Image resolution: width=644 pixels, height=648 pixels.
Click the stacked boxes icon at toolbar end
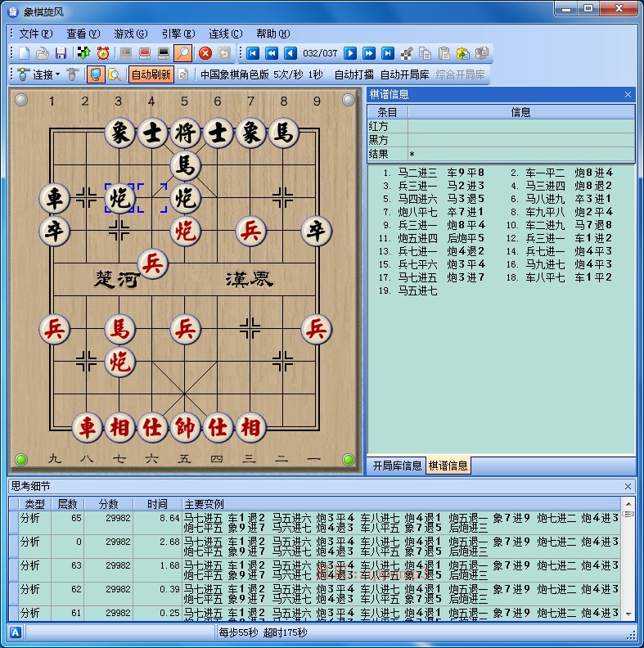pyautogui.click(x=481, y=53)
